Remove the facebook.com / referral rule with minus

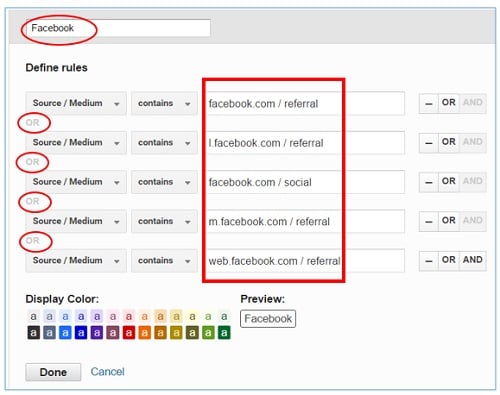click(429, 103)
